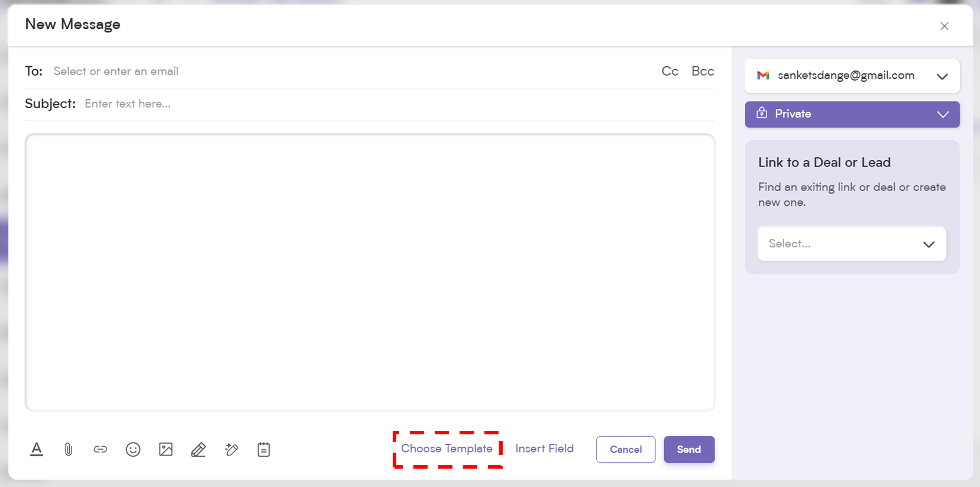Insert an image into message

[x=166, y=450]
